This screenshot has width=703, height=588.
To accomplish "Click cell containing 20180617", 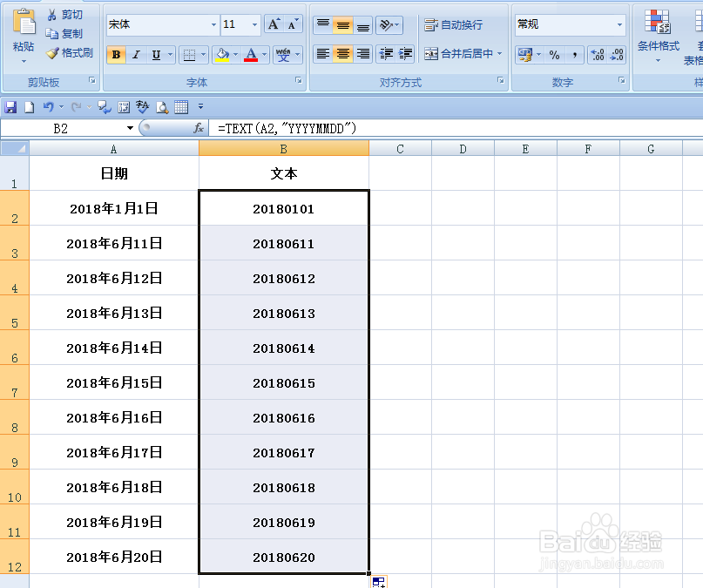I will pyautogui.click(x=284, y=453).
